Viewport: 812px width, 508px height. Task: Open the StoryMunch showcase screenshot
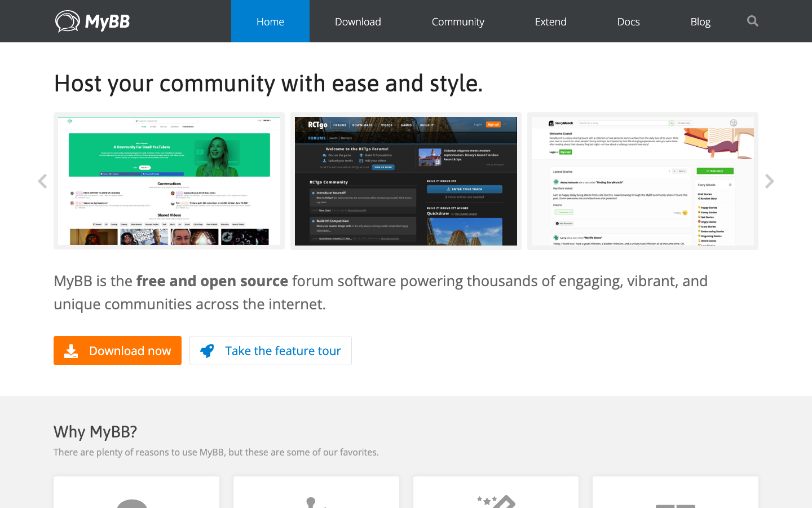pyautogui.click(x=643, y=181)
